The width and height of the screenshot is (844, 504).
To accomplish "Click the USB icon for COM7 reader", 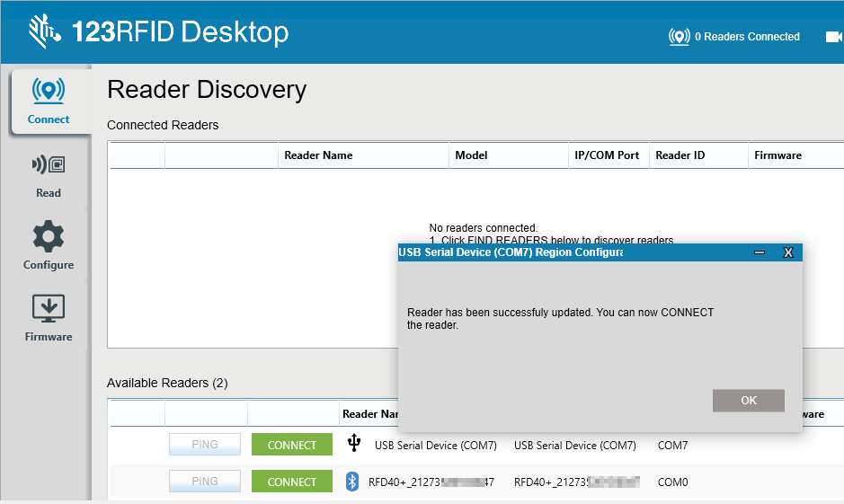I will [354, 444].
